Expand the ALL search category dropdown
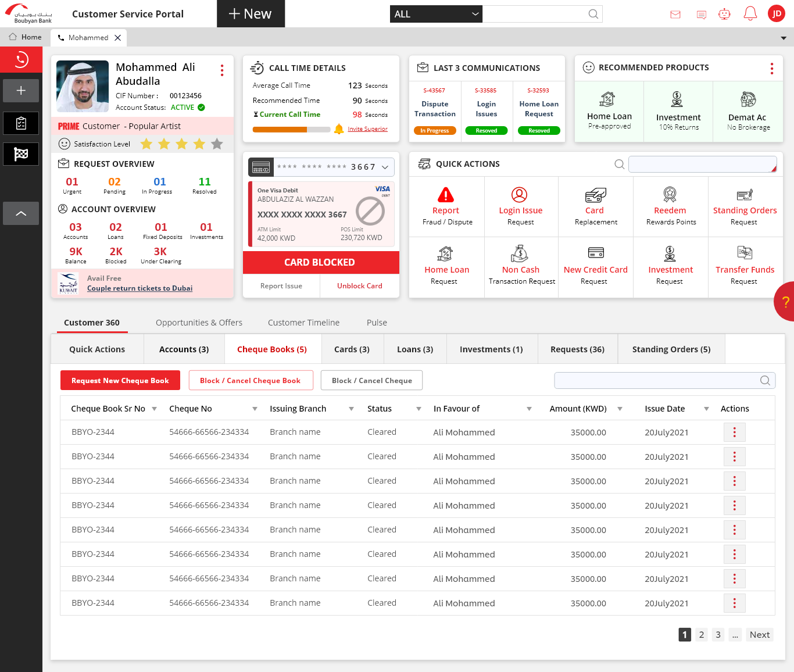Viewport: 794px width, 672px height. point(436,14)
